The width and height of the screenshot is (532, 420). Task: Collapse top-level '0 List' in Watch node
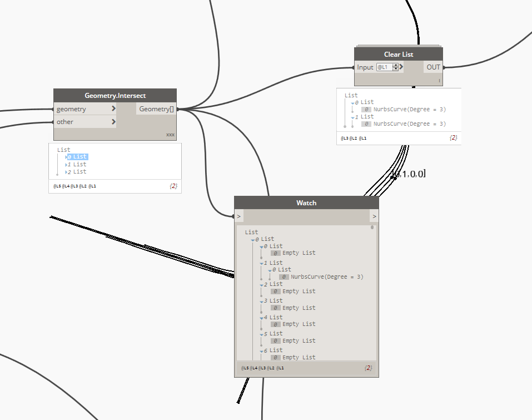[x=252, y=240]
